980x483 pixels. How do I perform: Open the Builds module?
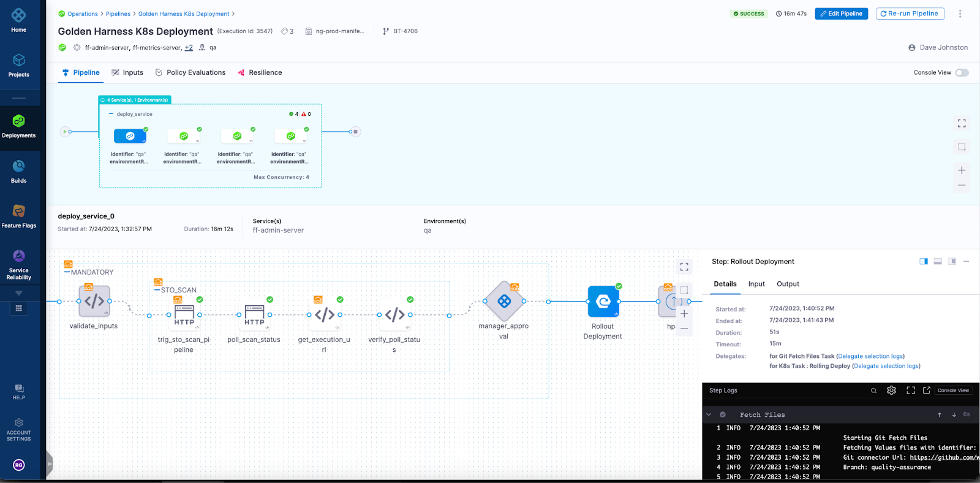click(18, 171)
